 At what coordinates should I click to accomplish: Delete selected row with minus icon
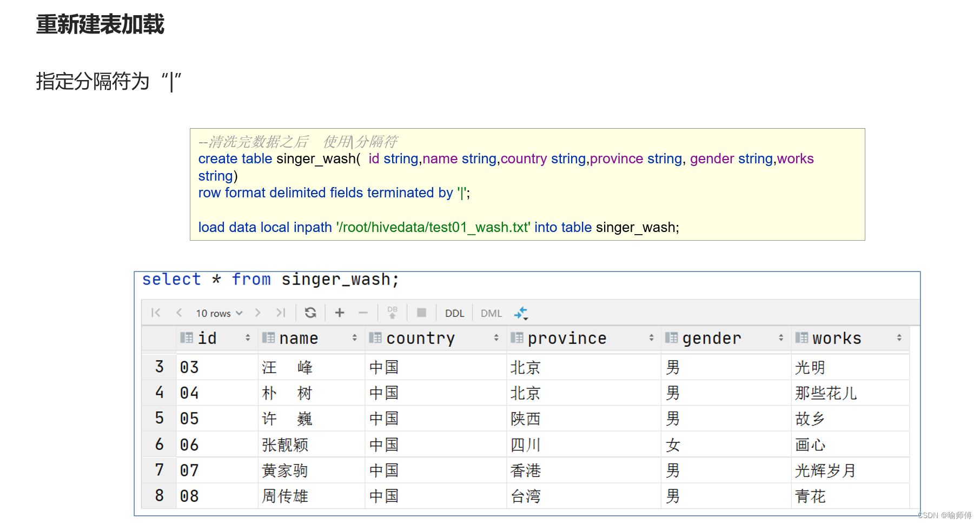coord(363,313)
